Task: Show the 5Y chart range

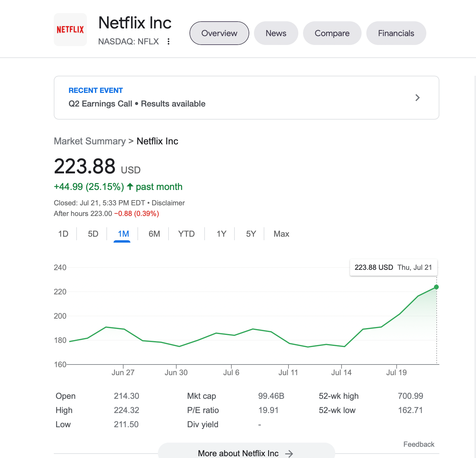Action: (251, 234)
